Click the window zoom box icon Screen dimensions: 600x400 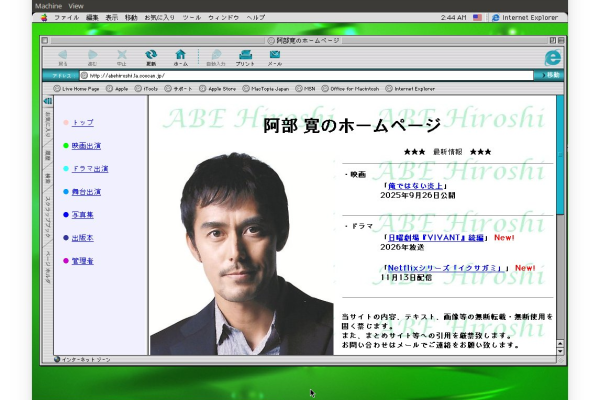click(x=553, y=40)
